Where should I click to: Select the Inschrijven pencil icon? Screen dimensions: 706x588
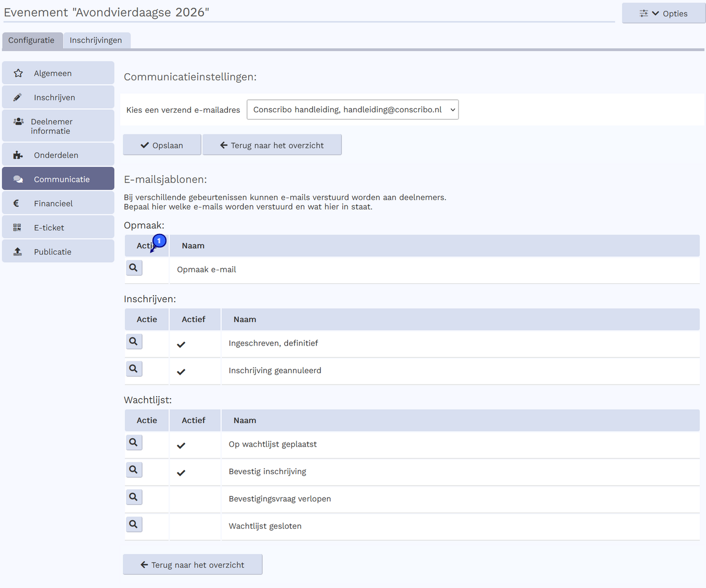(x=17, y=97)
